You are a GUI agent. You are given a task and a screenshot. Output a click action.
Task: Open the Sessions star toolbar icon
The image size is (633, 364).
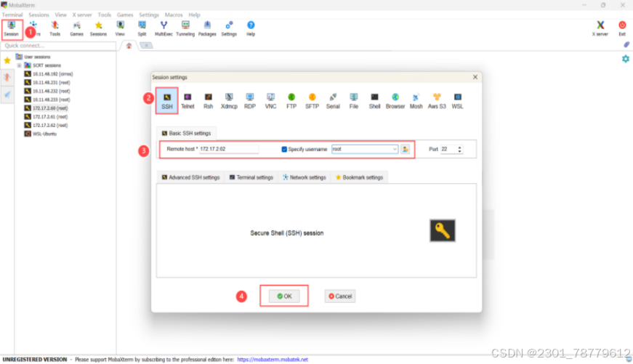coord(99,29)
